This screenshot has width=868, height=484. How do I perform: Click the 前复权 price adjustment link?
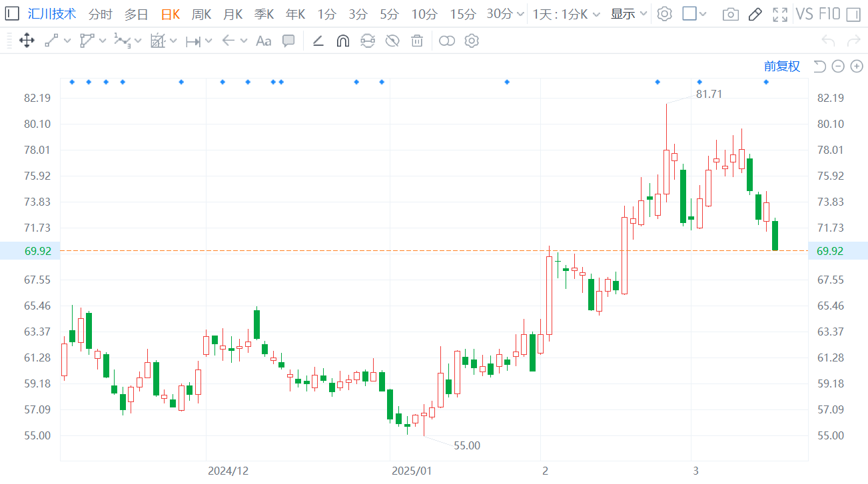(x=782, y=66)
